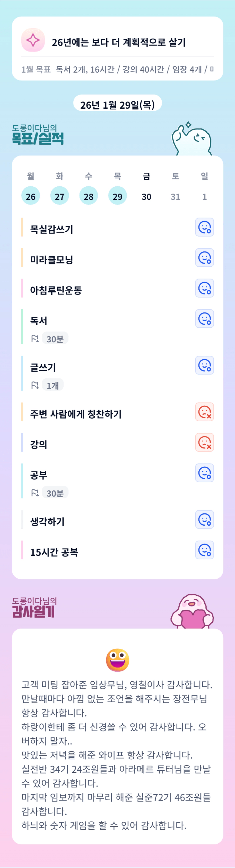Select Wednesday the 28th in week row
The height and width of the screenshot is (868, 235).
point(88,196)
